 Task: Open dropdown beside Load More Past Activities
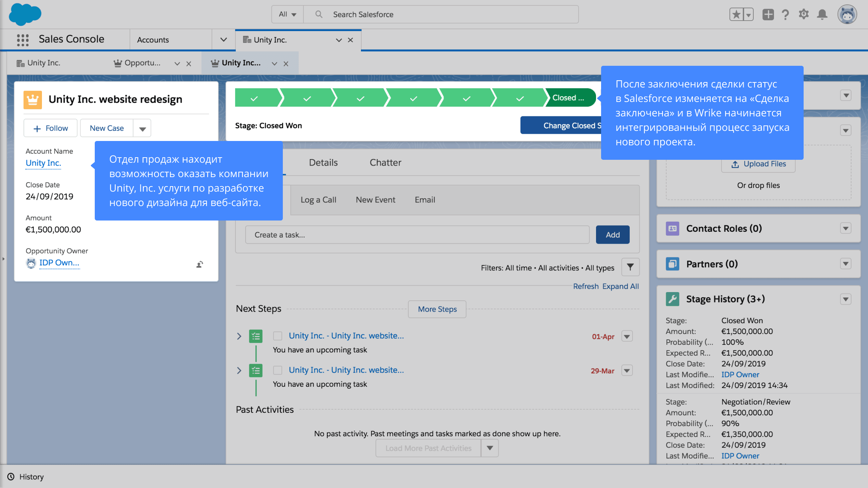[x=490, y=448]
